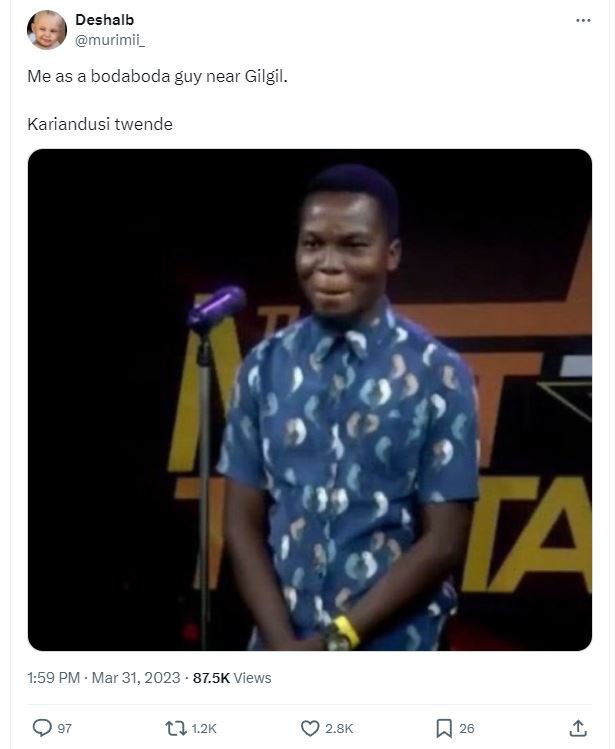Click the 97 replies count
The height and width of the screenshot is (749, 615).
[x=65, y=728]
